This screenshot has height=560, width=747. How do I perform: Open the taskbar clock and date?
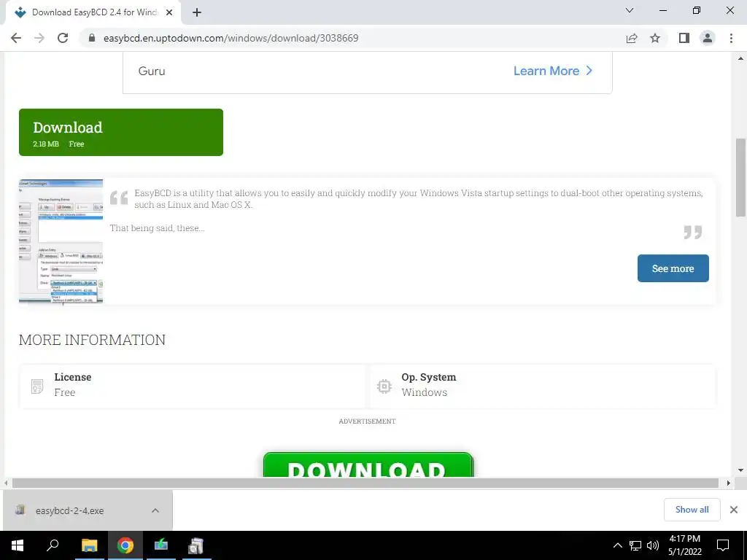tap(685, 545)
